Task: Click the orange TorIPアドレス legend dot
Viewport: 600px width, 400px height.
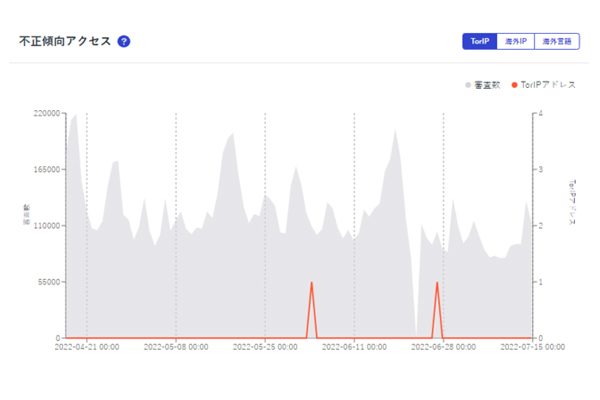Action: (514, 85)
